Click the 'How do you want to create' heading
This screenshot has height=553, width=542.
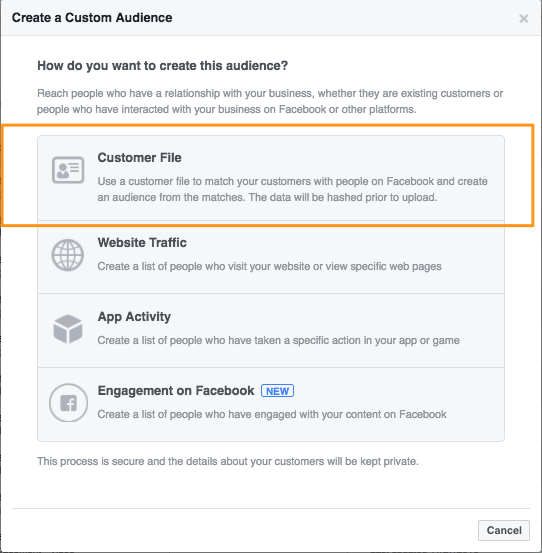click(x=162, y=66)
